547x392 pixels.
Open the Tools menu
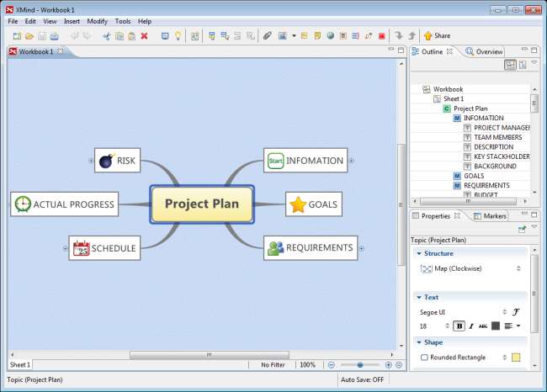(123, 21)
